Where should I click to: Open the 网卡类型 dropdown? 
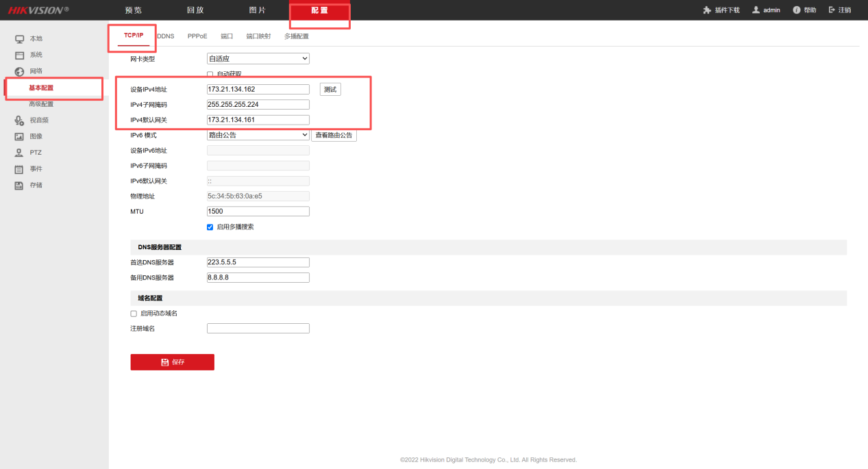tap(258, 59)
